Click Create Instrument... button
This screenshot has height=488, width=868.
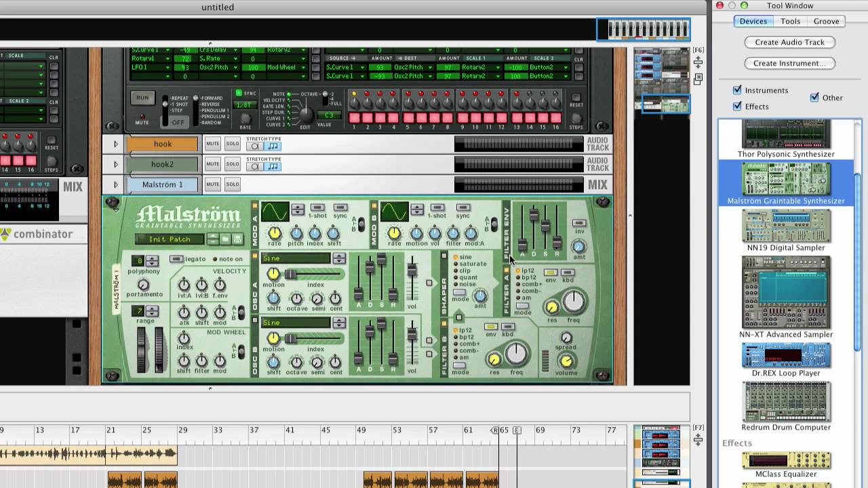(x=790, y=63)
